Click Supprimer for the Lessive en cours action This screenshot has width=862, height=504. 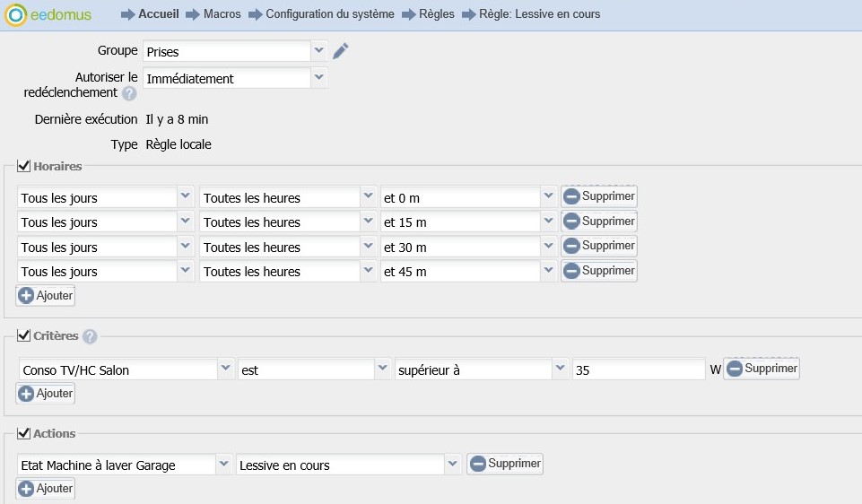coord(505,464)
